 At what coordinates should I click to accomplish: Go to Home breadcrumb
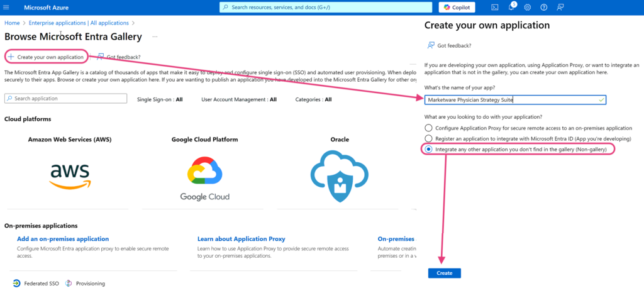[x=12, y=23]
